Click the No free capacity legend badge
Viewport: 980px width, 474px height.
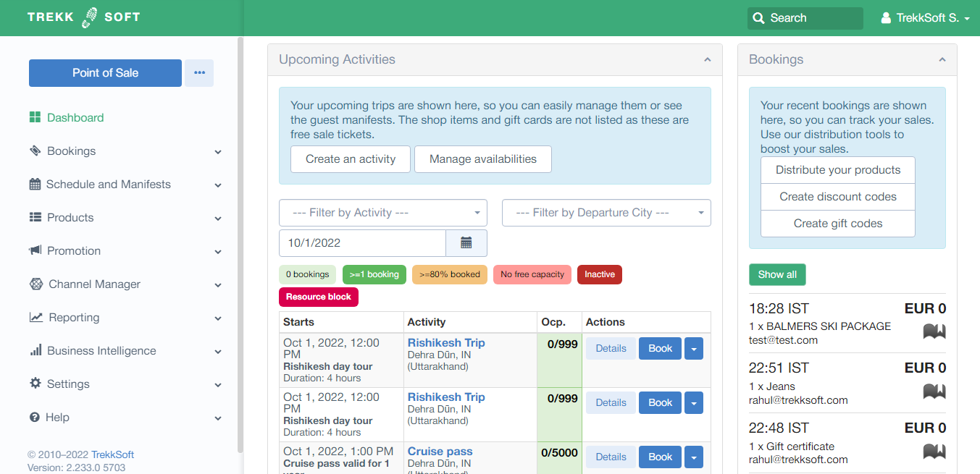coord(532,275)
